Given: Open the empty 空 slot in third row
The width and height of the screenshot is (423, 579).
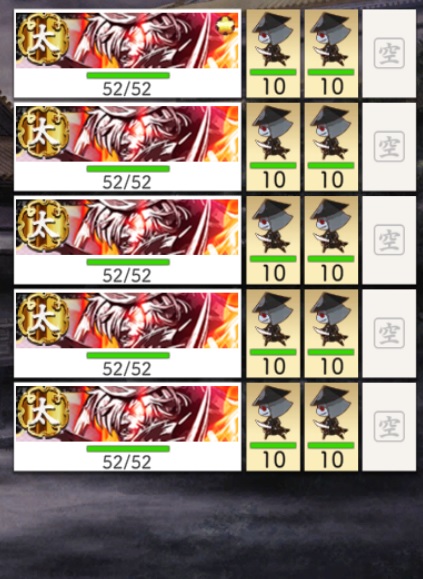Looking at the screenshot, I should (389, 240).
